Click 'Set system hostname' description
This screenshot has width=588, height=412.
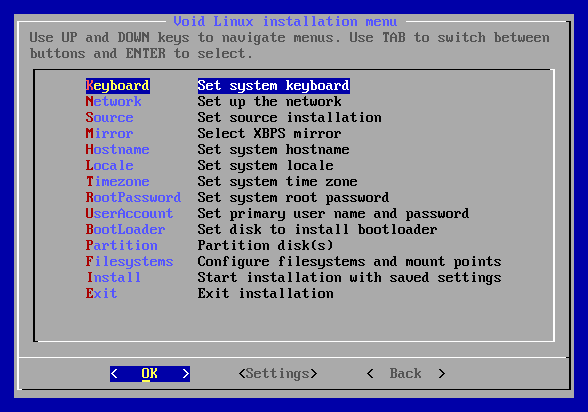tap(274, 150)
